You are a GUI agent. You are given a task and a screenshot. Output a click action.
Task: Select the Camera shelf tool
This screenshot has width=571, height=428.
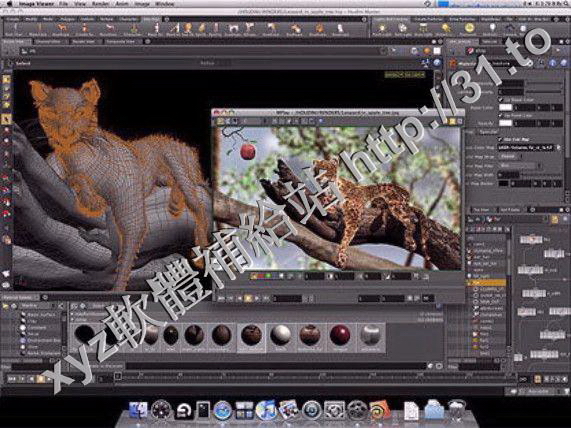pyautogui.click(x=509, y=30)
